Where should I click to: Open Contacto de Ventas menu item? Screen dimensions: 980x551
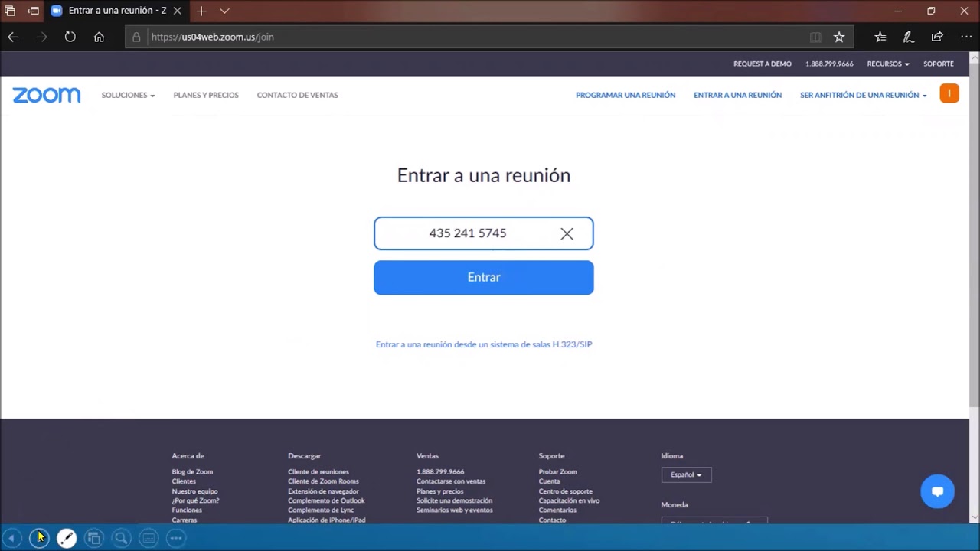click(x=297, y=95)
